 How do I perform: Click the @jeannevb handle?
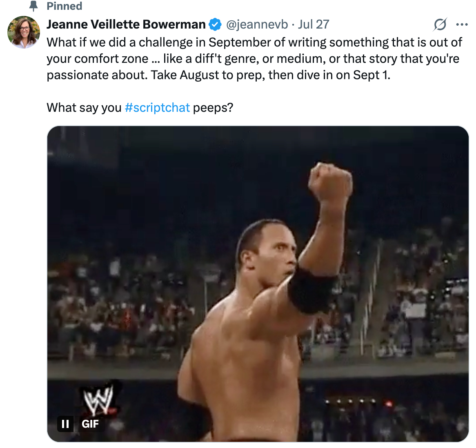(257, 24)
